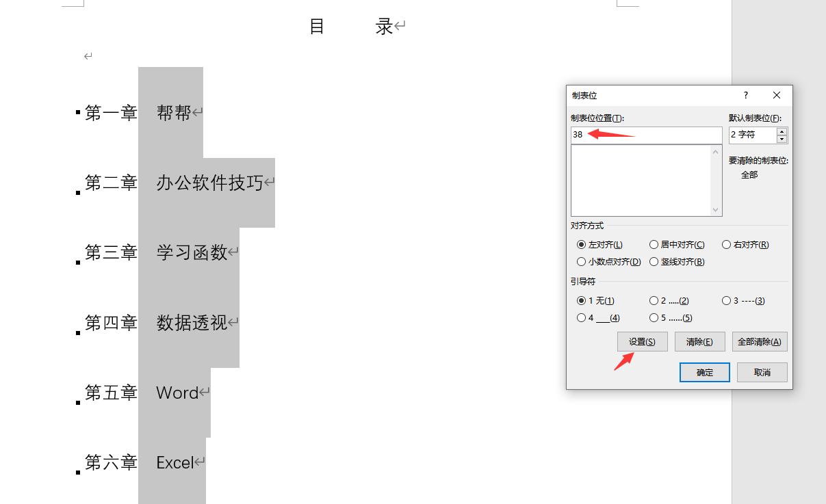Viewport: 826px width, 504px height.
Task: Select leader style 1 无
Action: [x=581, y=300]
